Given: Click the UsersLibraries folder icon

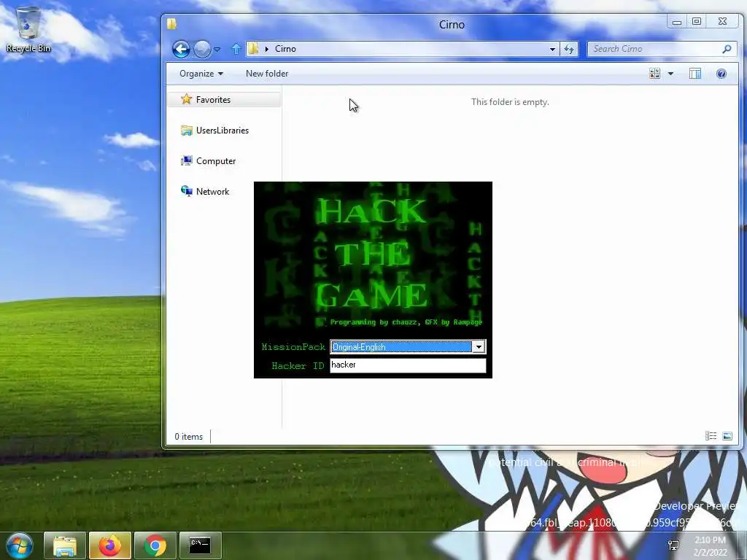Looking at the screenshot, I should pos(186,131).
